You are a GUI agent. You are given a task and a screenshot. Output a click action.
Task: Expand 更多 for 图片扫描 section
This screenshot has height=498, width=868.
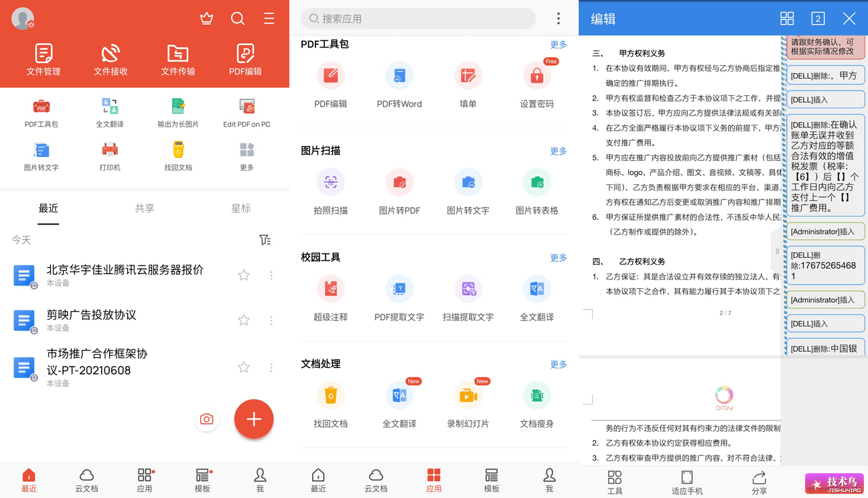click(559, 151)
